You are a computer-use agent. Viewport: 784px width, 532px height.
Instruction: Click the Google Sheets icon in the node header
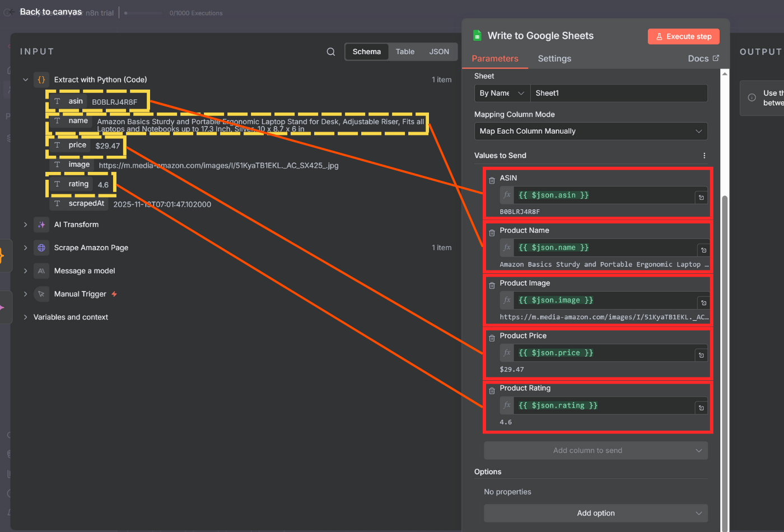(477, 35)
